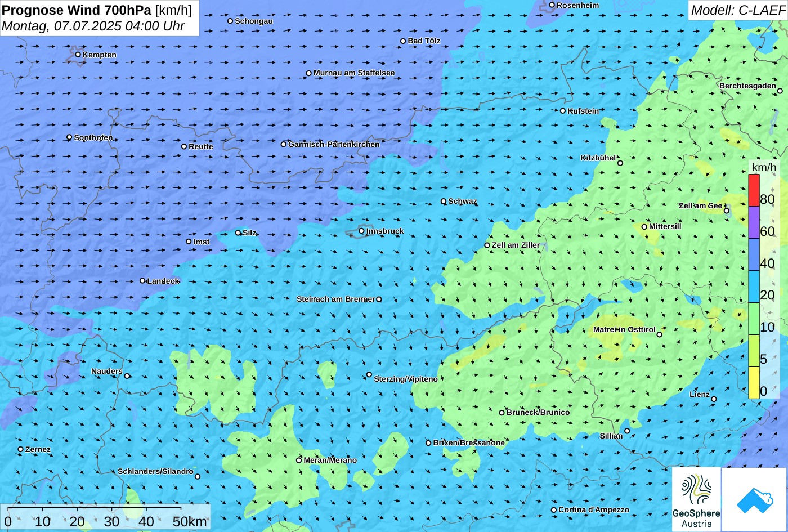Click the light blue 20 km/h legend swatch
Screen dimensions: 788x532
pyautogui.click(x=754, y=287)
